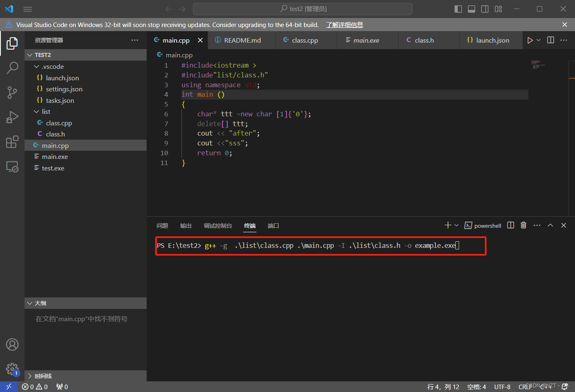The height and width of the screenshot is (392, 575).
Task: Kill the terminal with trash icon
Action: 523,225
